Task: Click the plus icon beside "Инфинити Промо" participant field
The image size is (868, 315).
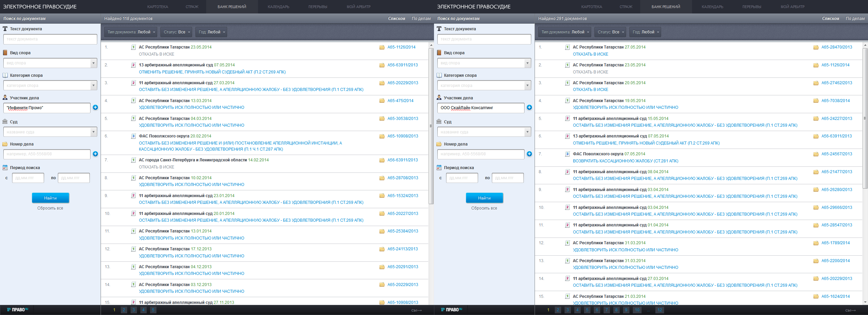Action: [95, 107]
